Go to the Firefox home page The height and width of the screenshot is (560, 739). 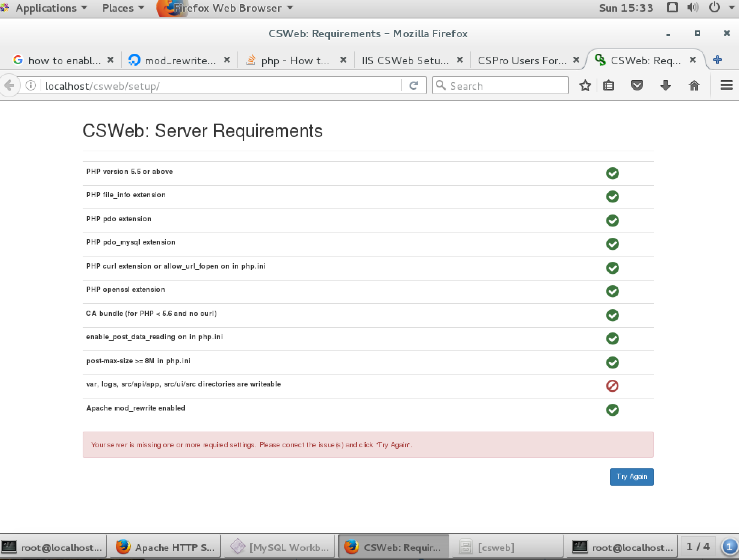(x=694, y=86)
